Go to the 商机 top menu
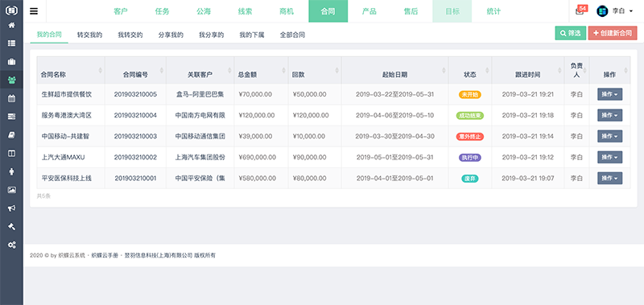Image resolution: width=644 pixels, height=305 pixels. coord(287,11)
